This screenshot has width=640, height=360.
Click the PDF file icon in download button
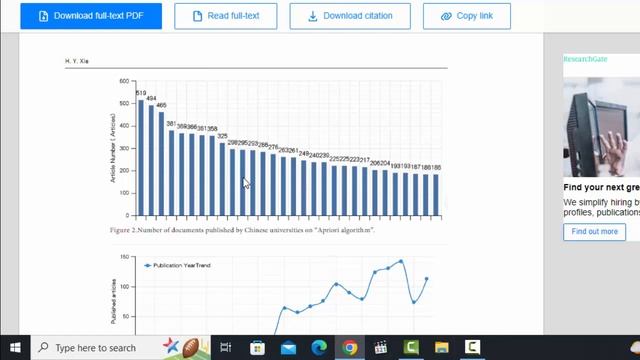pyautogui.click(x=43, y=16)
